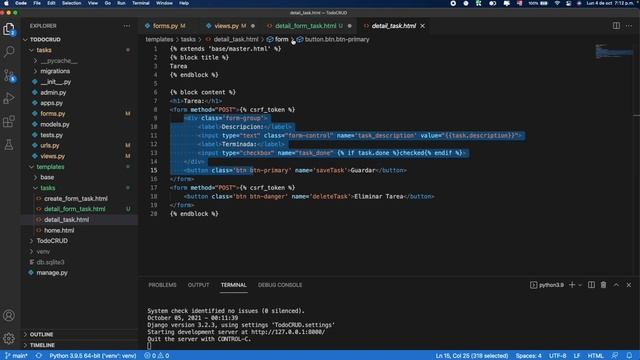Image resolution: width=640 pixels, height=360 pixels.
Task: Click the main branch status item
Action: pyautogui.click(x=16, y=356)
